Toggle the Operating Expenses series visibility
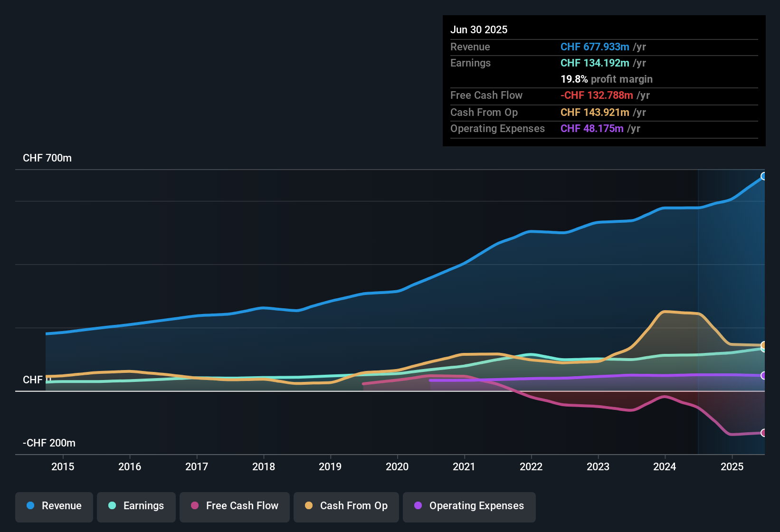The height and width of the screenshot is (532, 780). (469, 507)
